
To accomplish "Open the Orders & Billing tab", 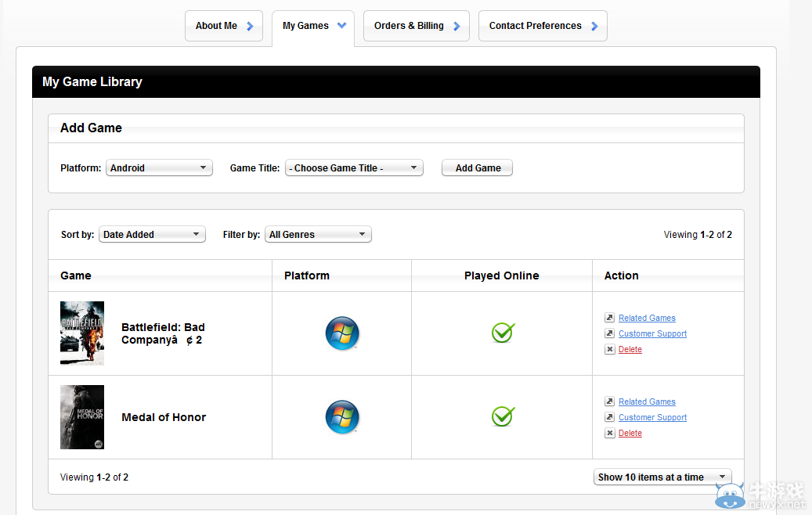I will [417, 26].
